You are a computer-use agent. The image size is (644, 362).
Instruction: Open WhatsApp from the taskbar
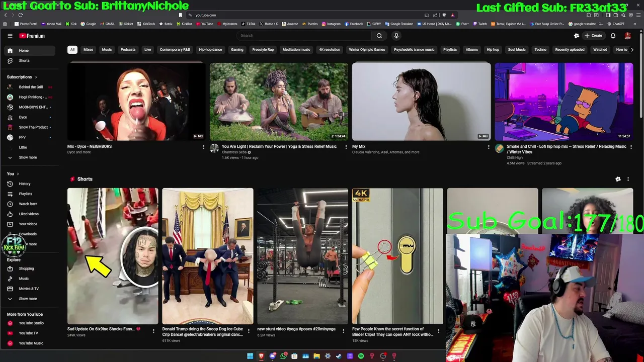pyautogui.click(x=283, y=356)
